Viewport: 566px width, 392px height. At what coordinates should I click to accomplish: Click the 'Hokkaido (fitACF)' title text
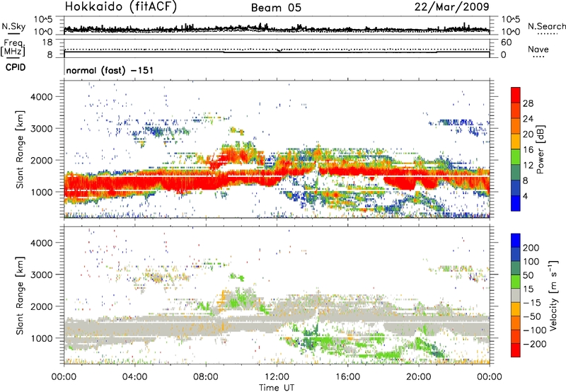[121, 6]
